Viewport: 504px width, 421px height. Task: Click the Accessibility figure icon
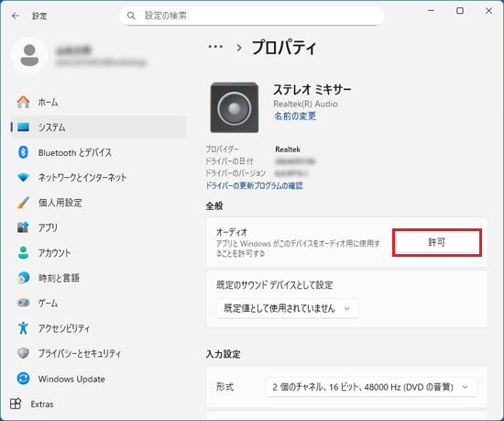(23, 327)
